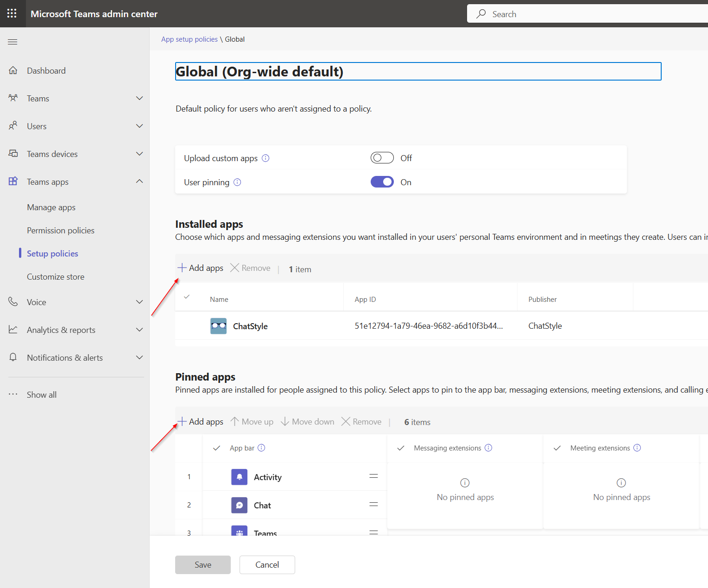The width and height of the screenshot is (708, 588).
Task: Turn on Upload custom apps toggle
Action: (382, 158)
